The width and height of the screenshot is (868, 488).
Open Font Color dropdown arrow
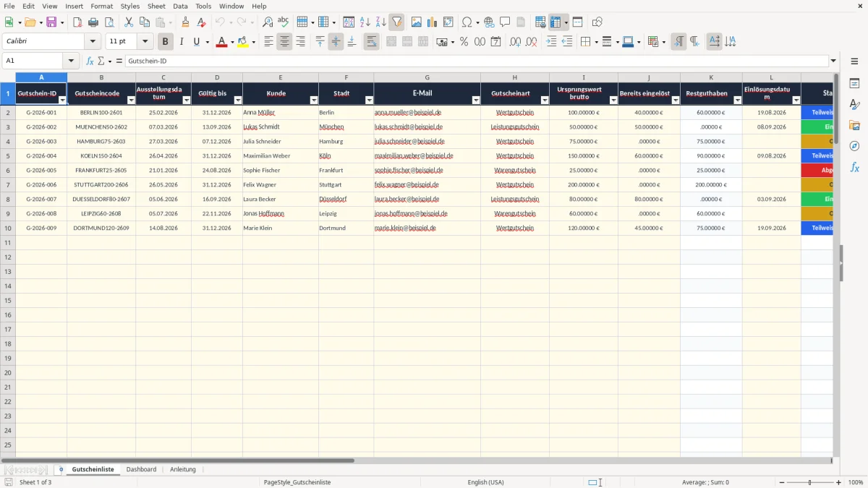pyautogui.click(x=232, y=42)
